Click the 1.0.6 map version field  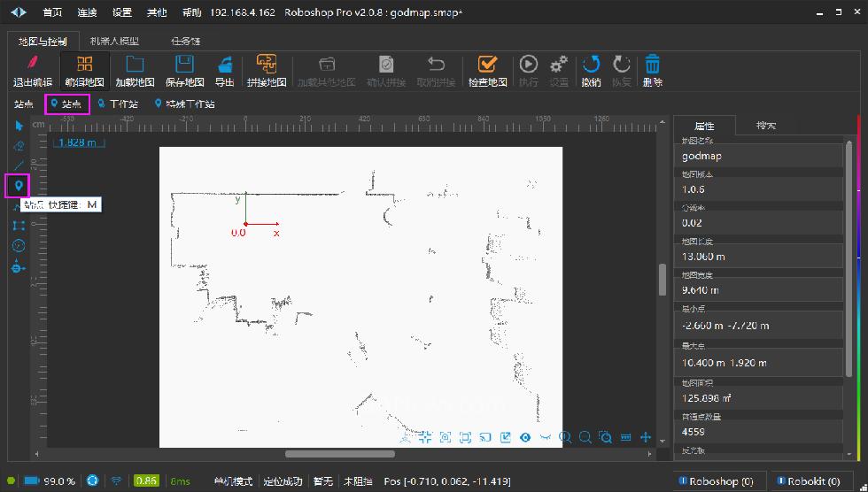[759, 189]
